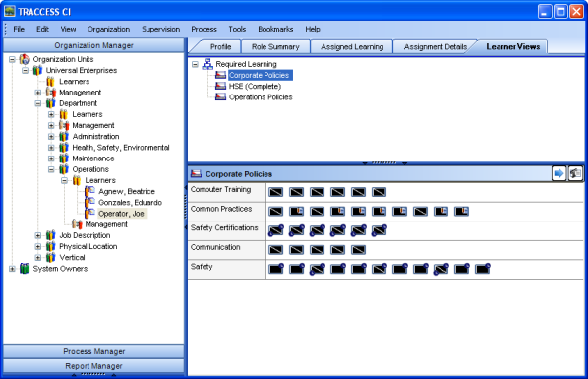Viewport: 588px width, 379px height.
Task: Collapse the Required Learning tree
Action: 195,64
